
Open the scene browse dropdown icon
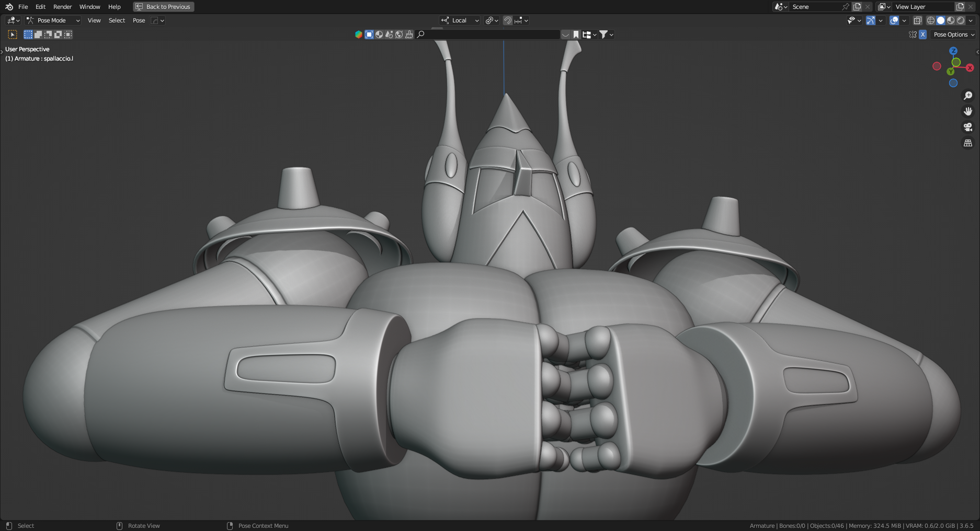coord(781,7)
